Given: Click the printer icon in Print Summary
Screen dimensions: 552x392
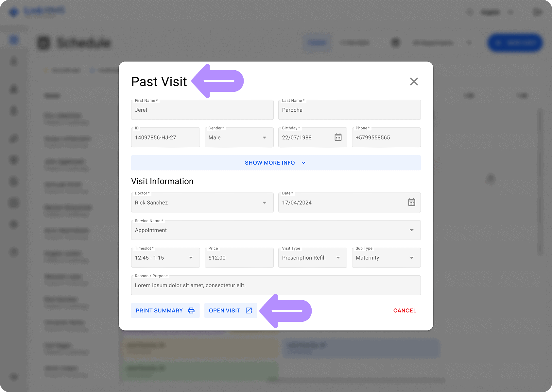Looking at the screenshot, I should (x=191, y=311).
